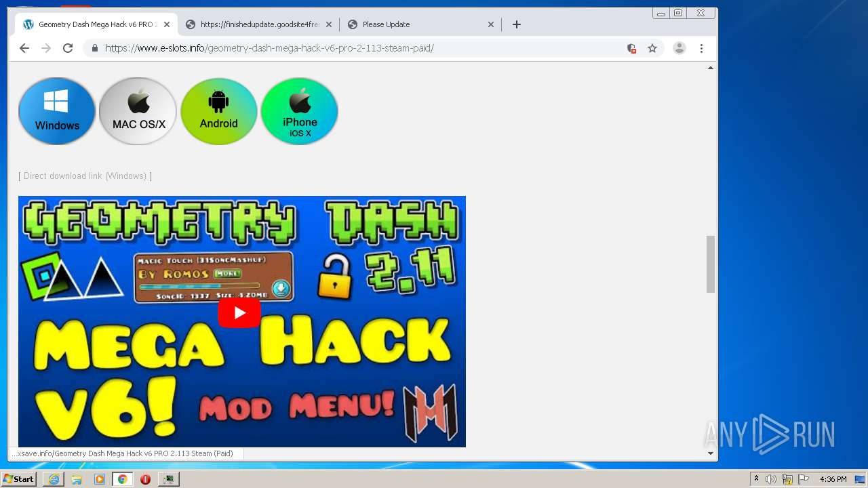Open the Chrome profile avatar menu

tap(679, 48)
